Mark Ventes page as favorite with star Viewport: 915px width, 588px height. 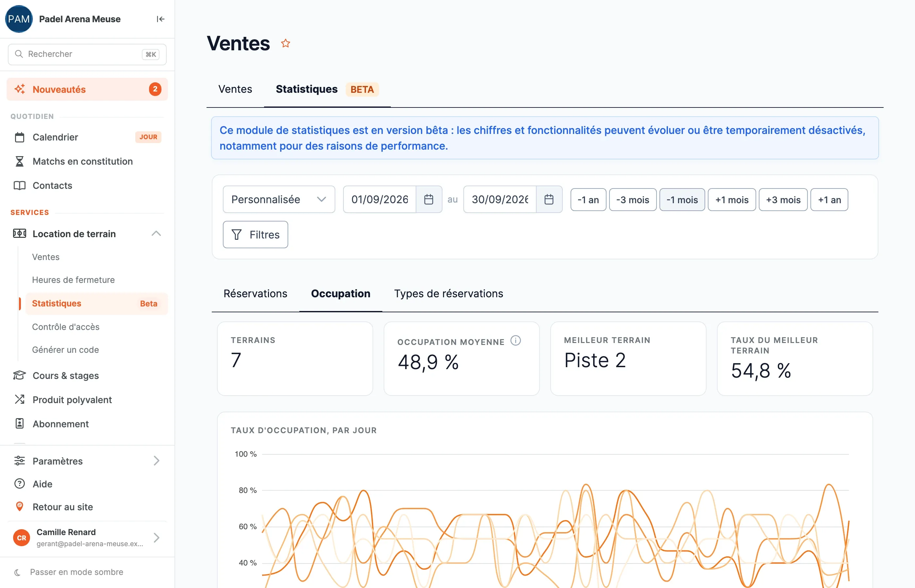286,43
